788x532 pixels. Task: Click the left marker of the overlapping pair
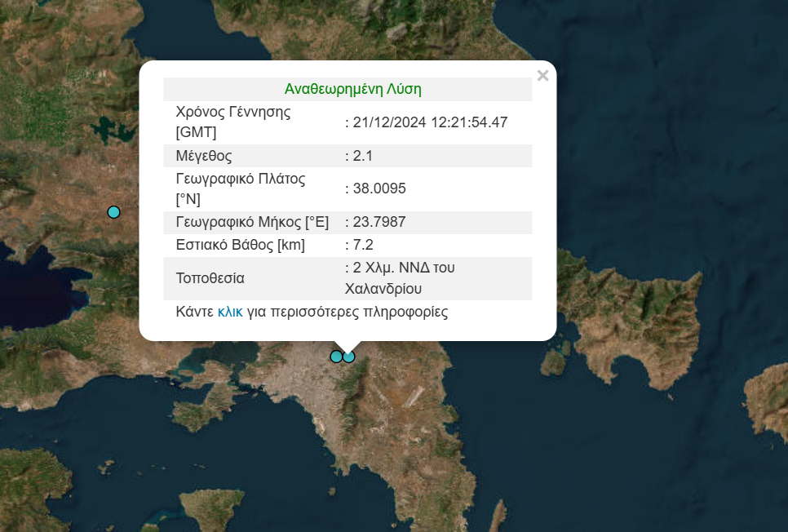click(335, 357)
